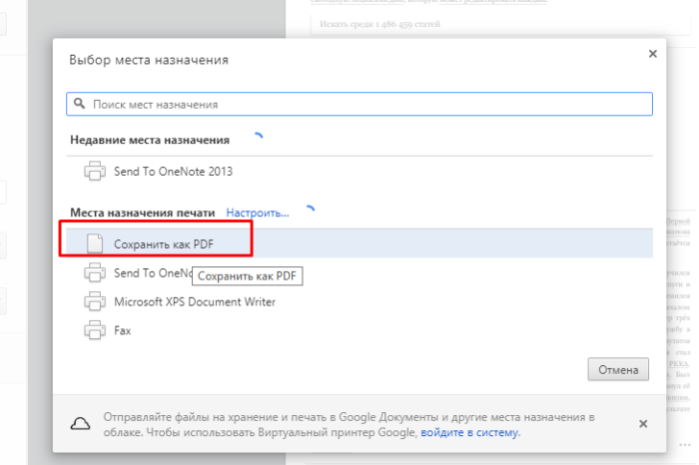Click the magnifier icon in the search field
The image size is (699, 465).
(x=79, y=104)
